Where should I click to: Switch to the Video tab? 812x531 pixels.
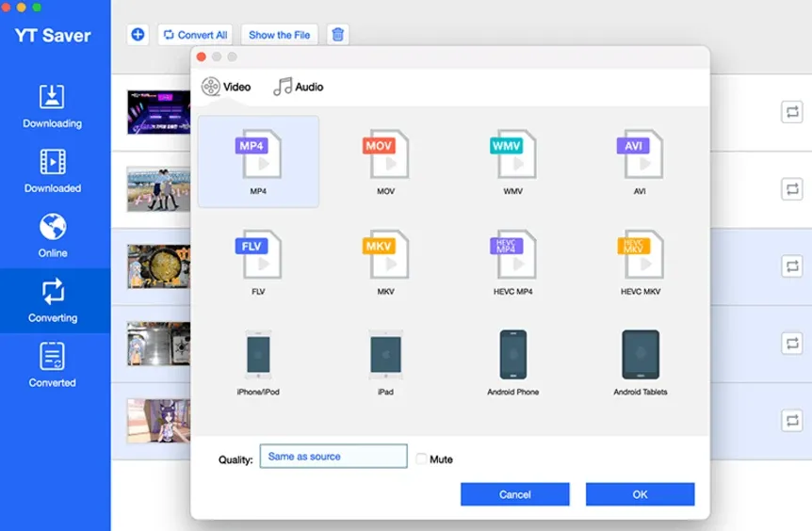(226, 87)
